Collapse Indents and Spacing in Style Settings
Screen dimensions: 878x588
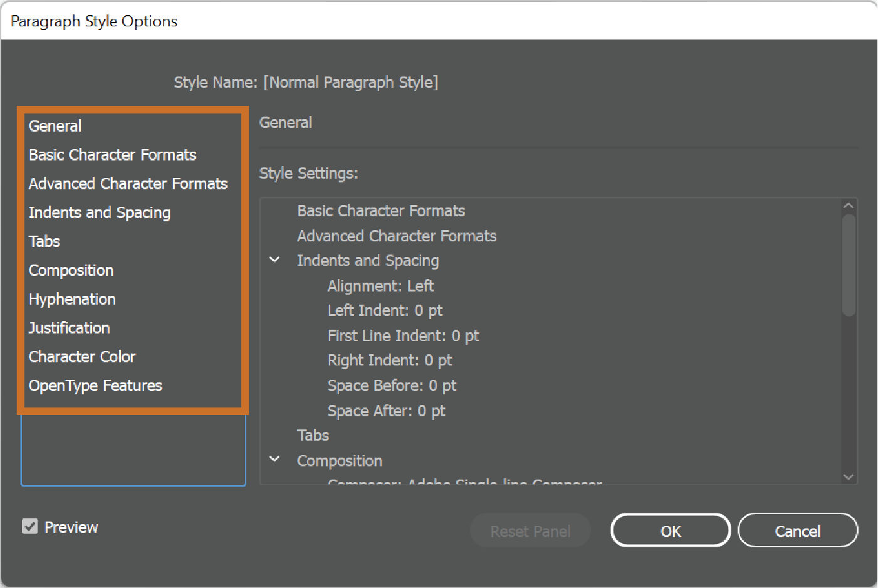tap(274, 260)
